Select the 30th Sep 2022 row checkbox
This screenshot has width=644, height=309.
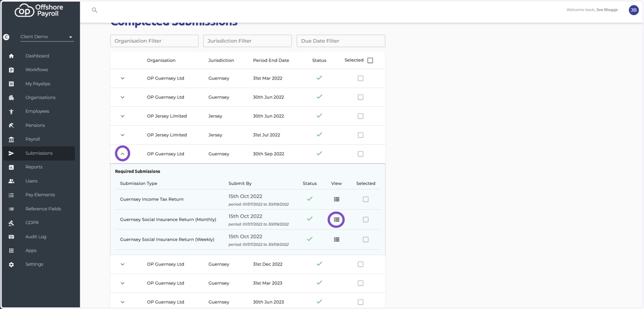tap(361, 154)
